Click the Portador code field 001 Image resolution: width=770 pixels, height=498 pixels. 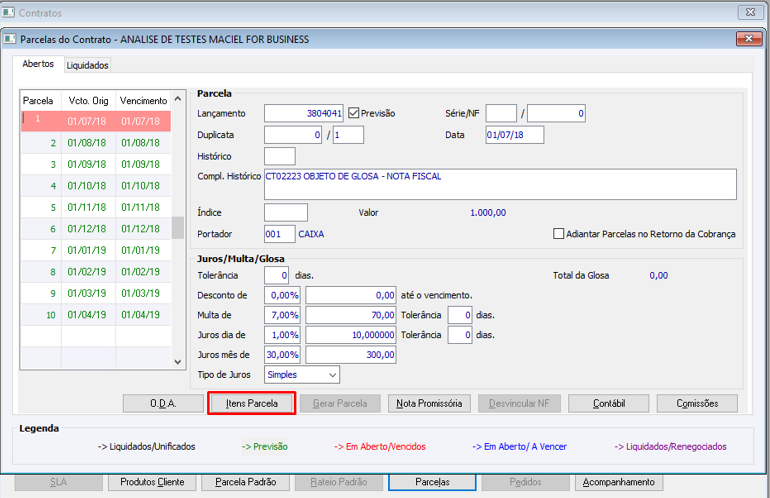279,234
